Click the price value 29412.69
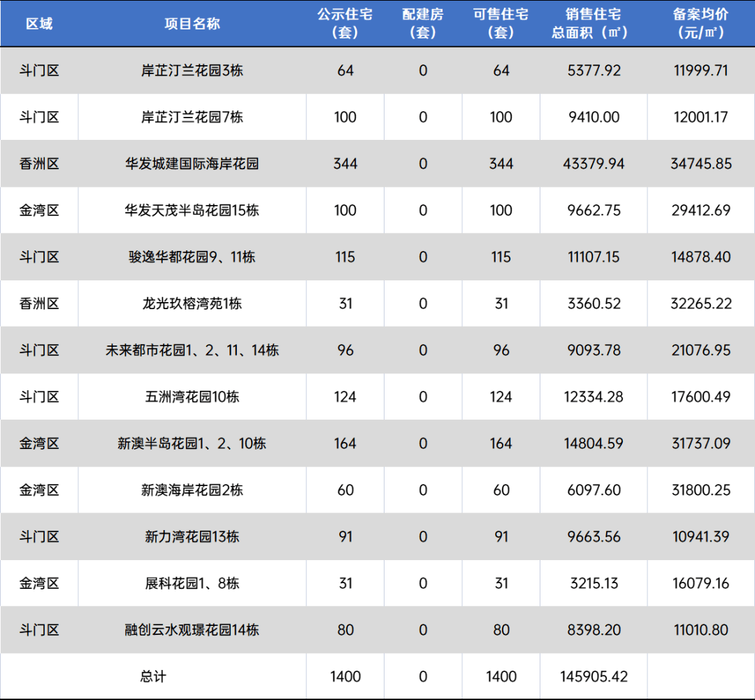This screenshot has height=700, width=755. pyautogui.click(x=701, y=210)
